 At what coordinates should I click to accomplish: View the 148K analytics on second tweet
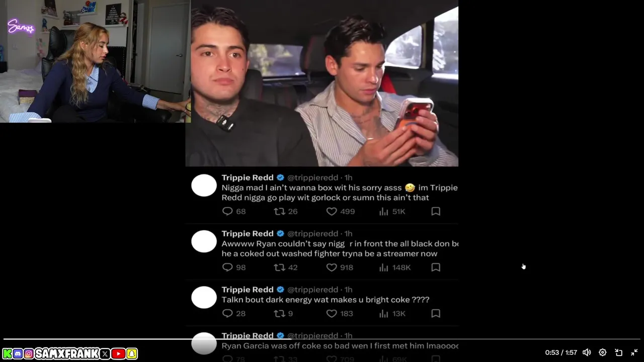[395, 267]
